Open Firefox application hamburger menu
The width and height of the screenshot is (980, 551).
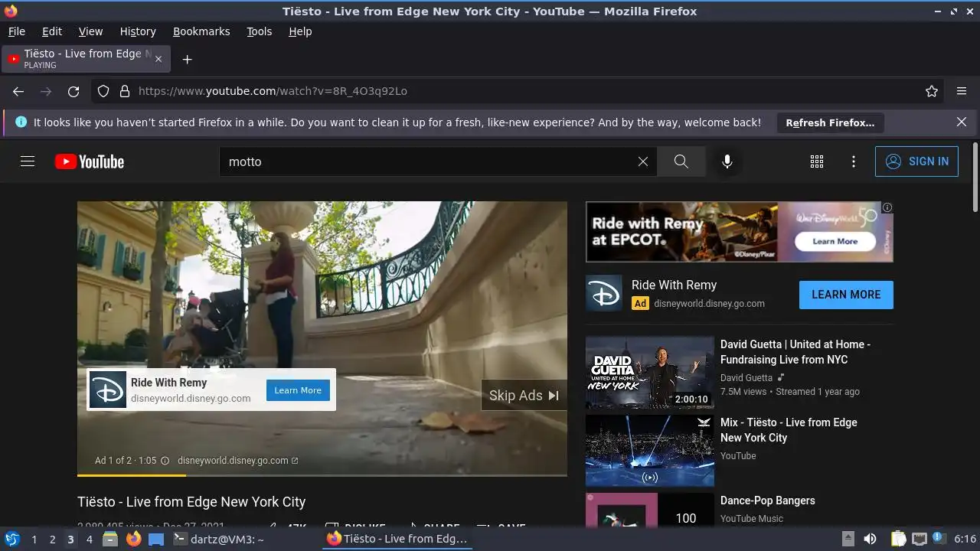tap(962, 91)
